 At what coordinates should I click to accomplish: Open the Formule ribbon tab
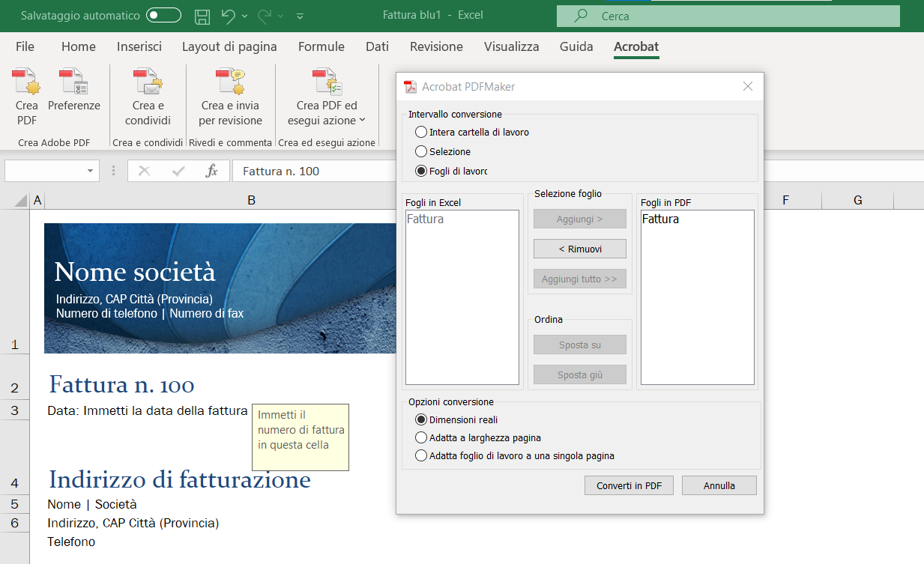click(321, 46)
